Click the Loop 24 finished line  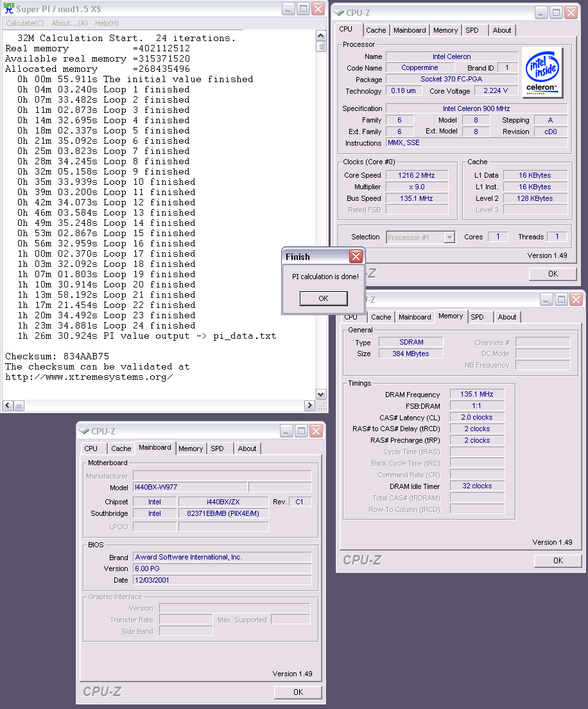pyautogui.click(x=107, y=325)
